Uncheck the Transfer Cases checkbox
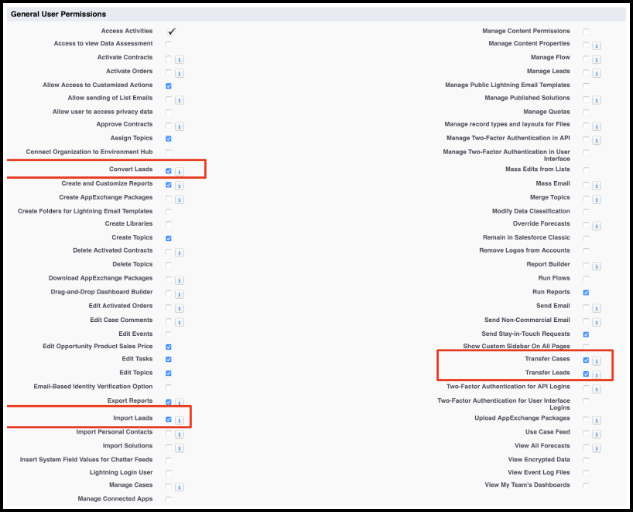 point(586,360)
